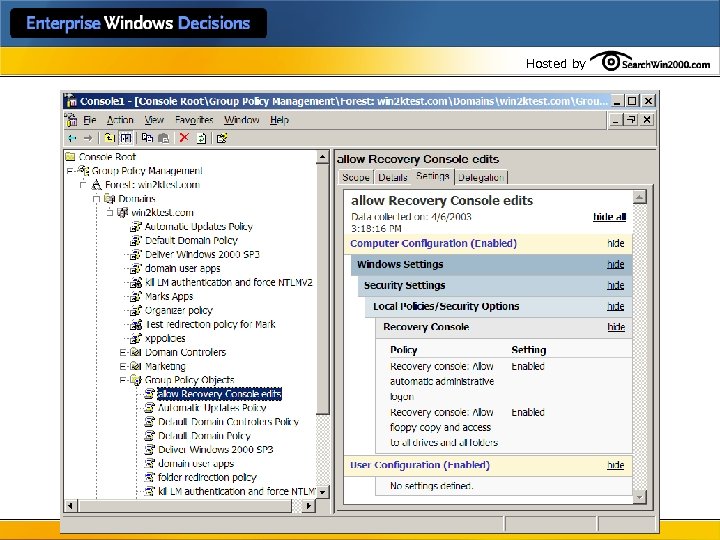Click the Group Policy Objects folder icon

click(135, 380)
